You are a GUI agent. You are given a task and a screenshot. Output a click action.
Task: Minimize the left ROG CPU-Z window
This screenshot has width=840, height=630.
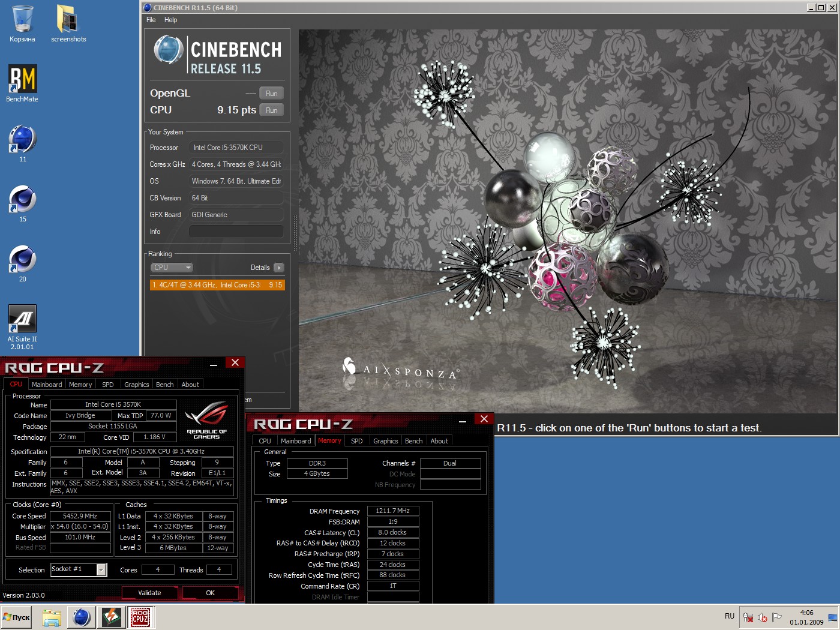point(214,364)
